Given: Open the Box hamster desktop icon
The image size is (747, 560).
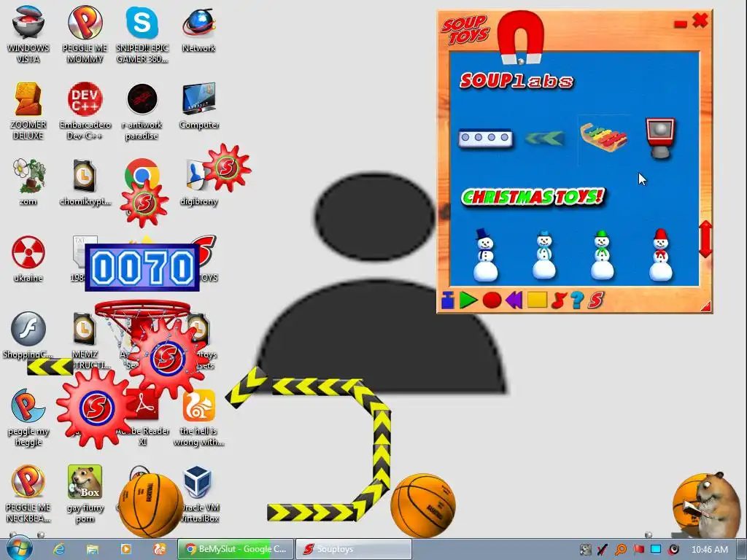Looking at the screenshot, I should [85, 493].
